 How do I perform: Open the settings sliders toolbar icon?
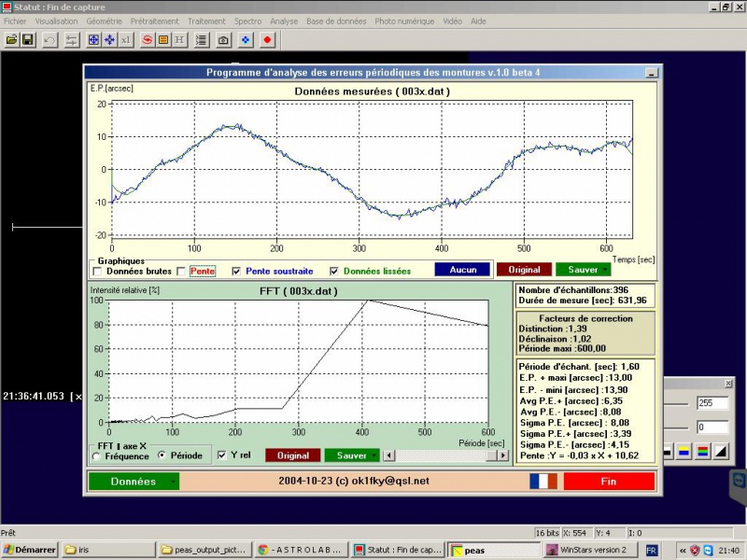[72, 40]
